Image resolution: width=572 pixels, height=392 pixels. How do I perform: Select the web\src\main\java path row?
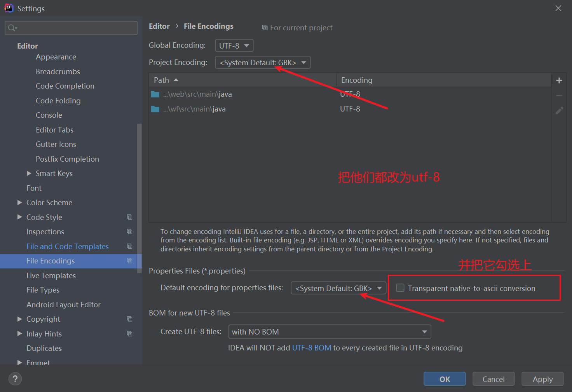pyautogui.click(x=350, y=94)
